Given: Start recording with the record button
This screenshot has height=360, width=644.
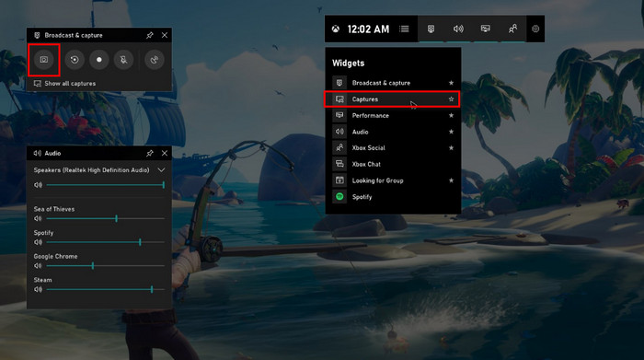Looking at the screenshot, I should coord(99,60).
